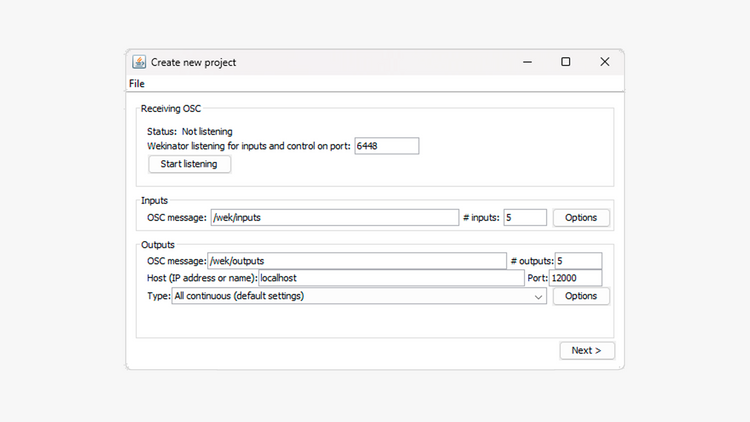Edit the Host localhost field

click(x=391, y=278)
